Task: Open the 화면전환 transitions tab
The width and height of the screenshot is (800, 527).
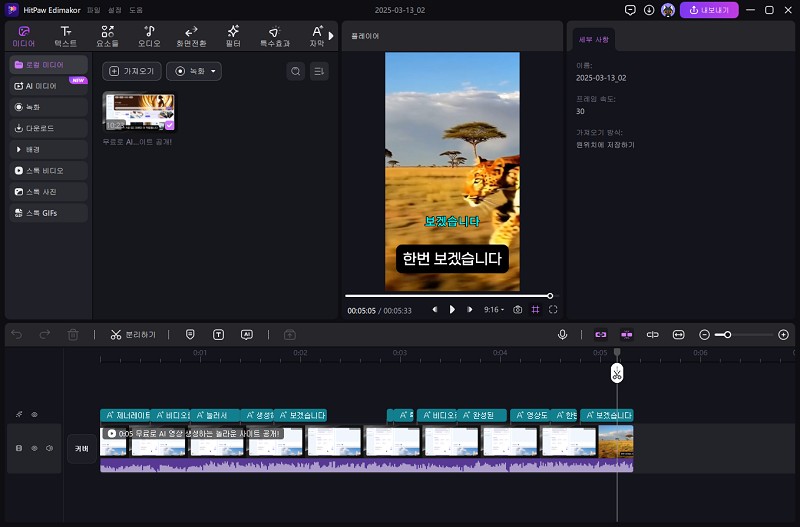Action: tap(191, 37)
